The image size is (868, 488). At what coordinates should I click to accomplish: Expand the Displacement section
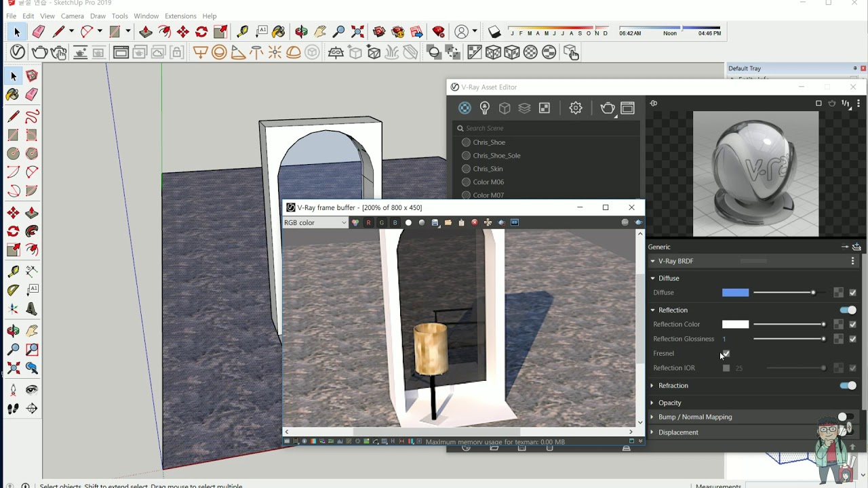[x=652, y=432]
